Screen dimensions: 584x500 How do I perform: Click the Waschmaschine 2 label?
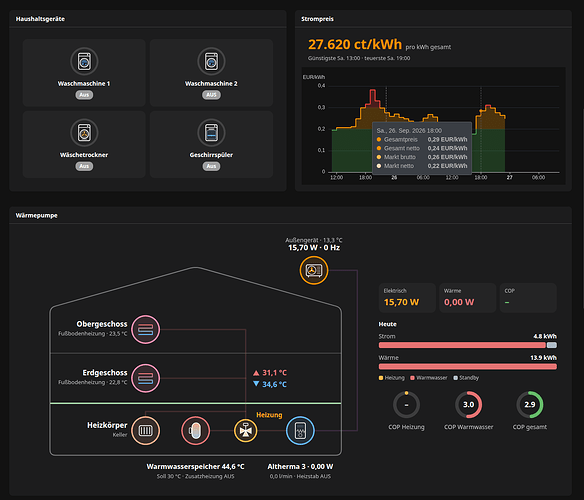211,83
